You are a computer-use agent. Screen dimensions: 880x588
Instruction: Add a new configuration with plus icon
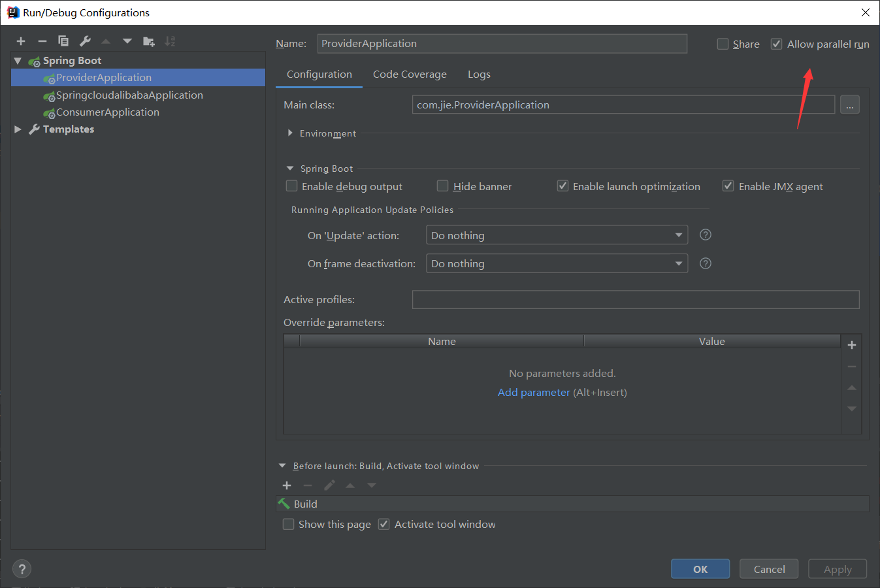[21, 41]
